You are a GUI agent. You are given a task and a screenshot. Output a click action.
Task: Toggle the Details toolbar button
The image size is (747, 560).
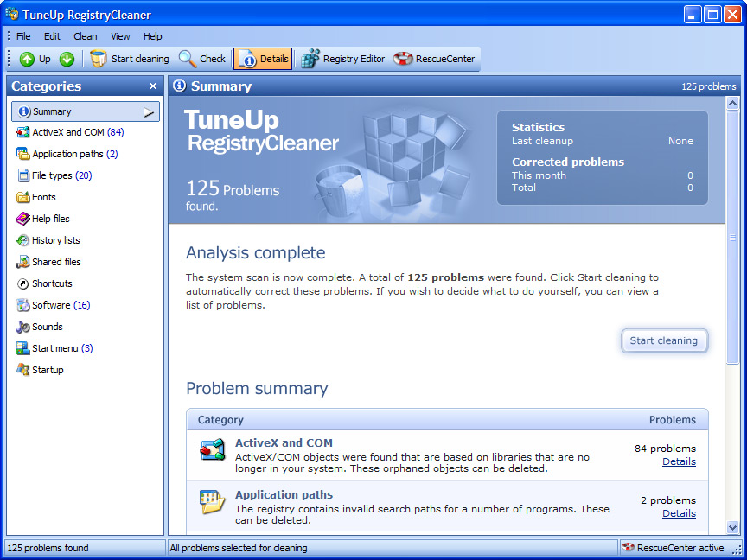(x=263, y=59)
